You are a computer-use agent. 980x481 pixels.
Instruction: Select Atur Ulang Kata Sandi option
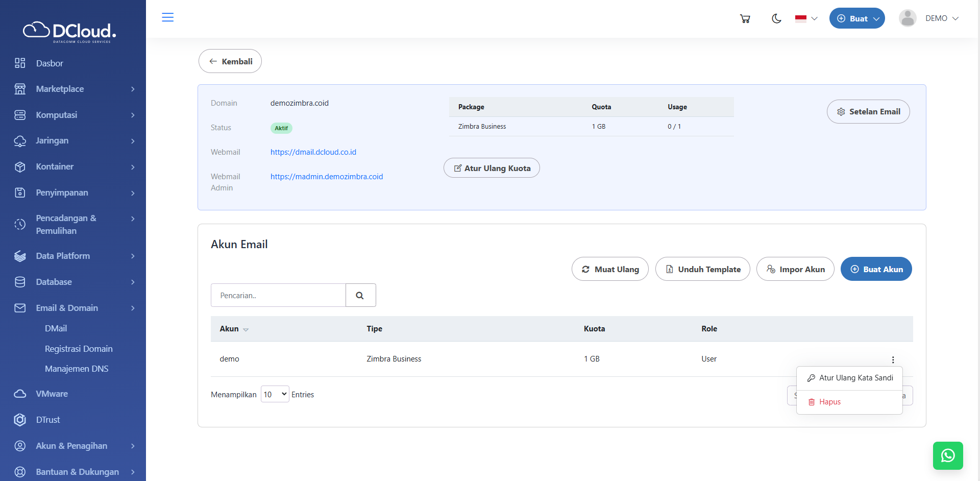pyautogui.click(x=850, y=378)
